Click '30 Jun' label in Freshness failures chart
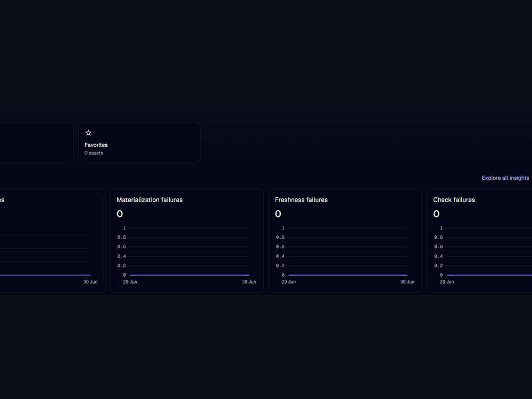 407,282
